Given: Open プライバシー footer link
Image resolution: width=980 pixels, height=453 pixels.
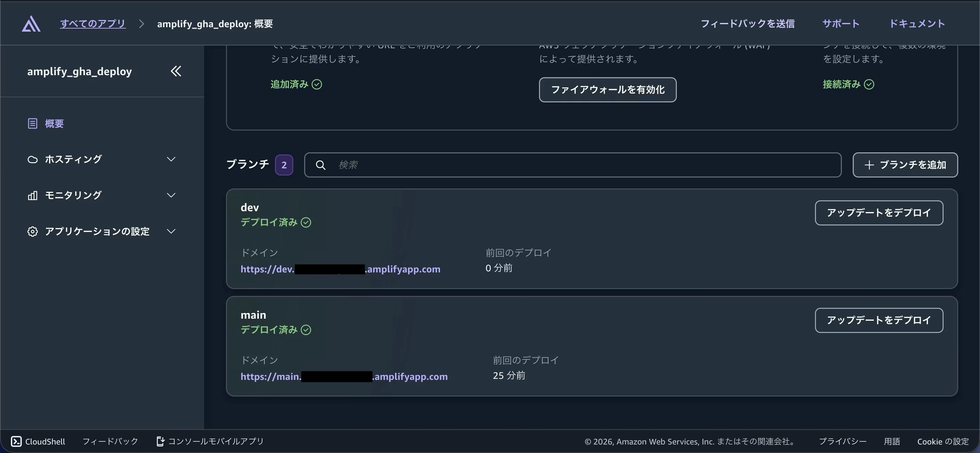Looking at the screenshot, I should [843, 441].
